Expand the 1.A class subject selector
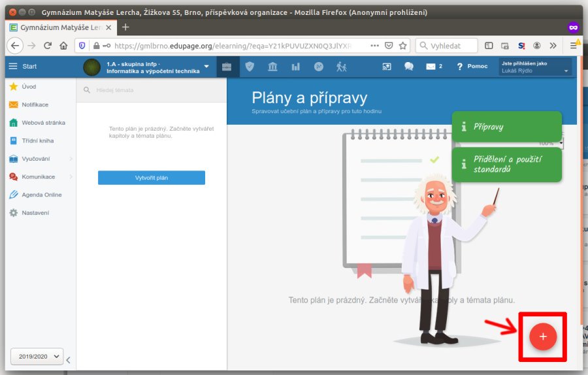This screenshot has width=588, height=375. pyautogui.click(x=206, y=67)
